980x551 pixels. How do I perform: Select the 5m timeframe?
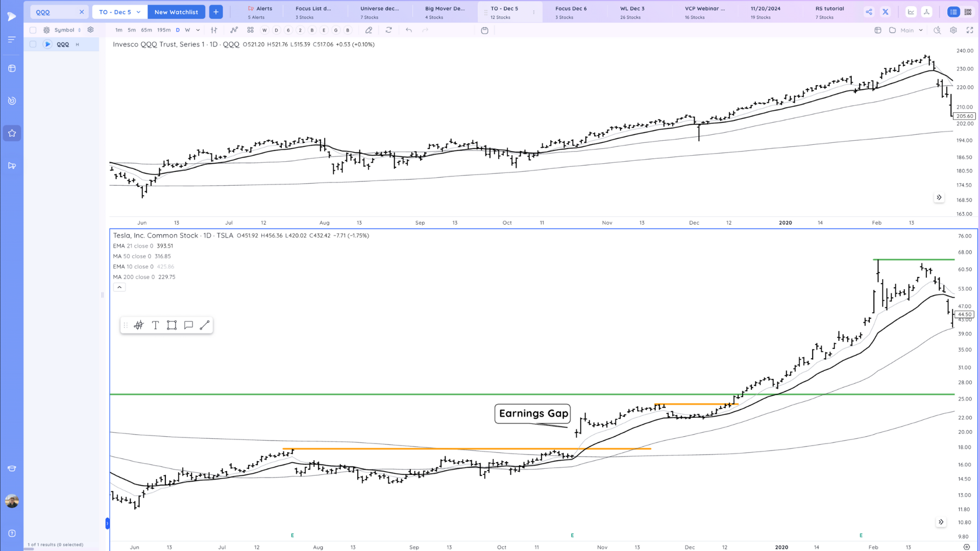click(x=132, y=30)
